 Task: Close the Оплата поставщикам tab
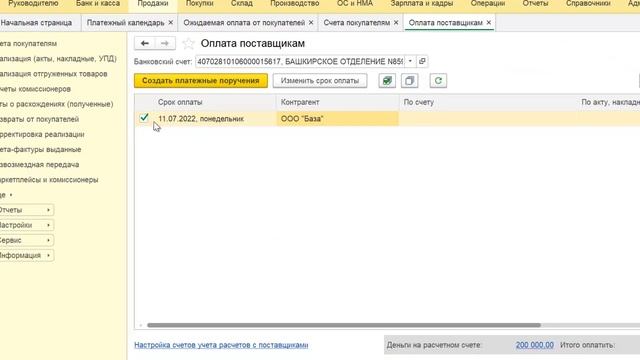pos(489,23)
